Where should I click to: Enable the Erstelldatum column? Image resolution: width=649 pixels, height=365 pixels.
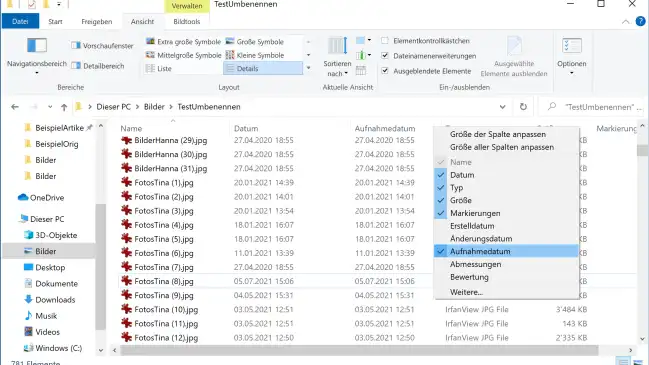(506, 226)
